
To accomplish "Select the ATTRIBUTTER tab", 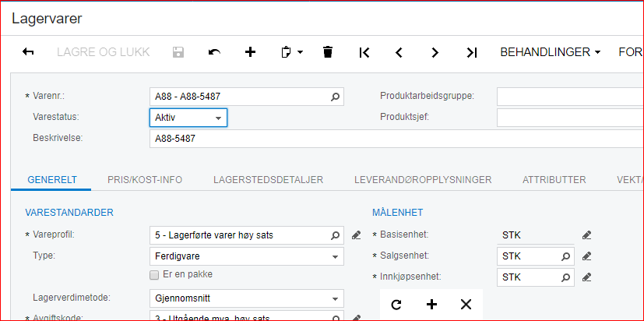I will [x=554, y=180].
